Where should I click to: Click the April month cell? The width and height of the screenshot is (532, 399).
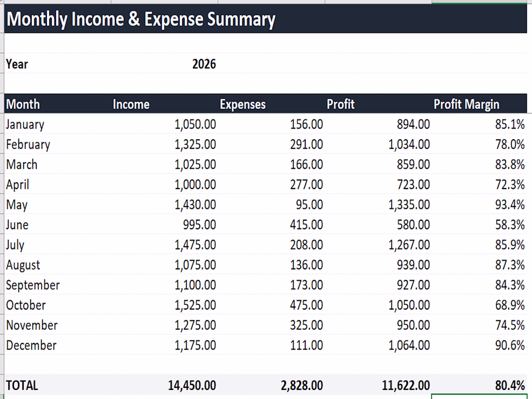(x=17, y=185)
